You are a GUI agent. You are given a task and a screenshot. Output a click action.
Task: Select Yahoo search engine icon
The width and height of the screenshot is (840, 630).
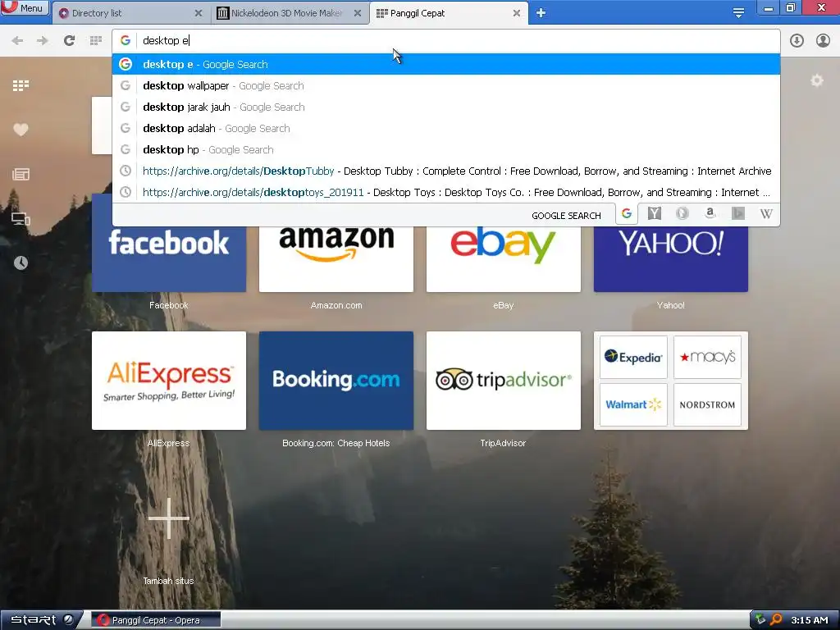pyautogui.click(x=654, y=214)
